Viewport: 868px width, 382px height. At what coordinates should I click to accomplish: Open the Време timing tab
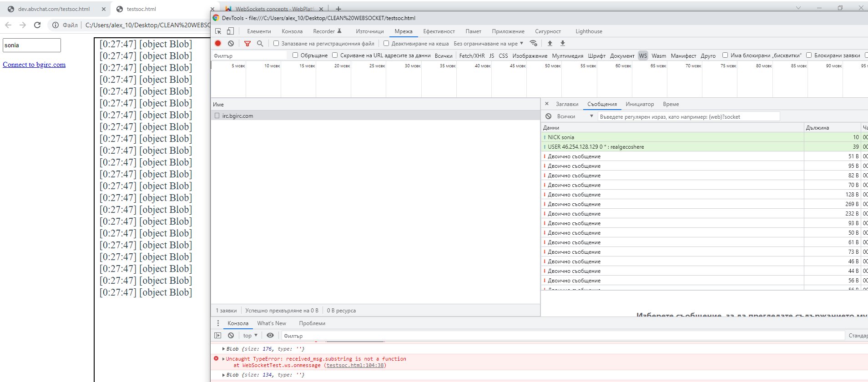click(x=671, y=104)
